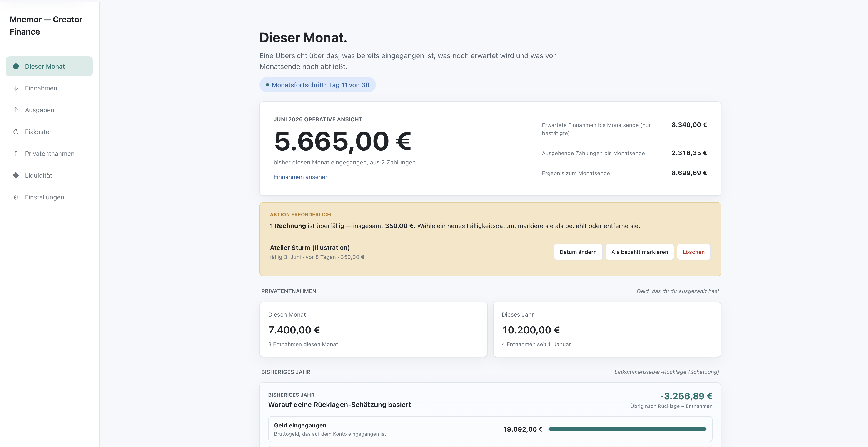Click the Dieses Jahr 10.200,00 € card
868x447 pixels.
coord(607,329)
